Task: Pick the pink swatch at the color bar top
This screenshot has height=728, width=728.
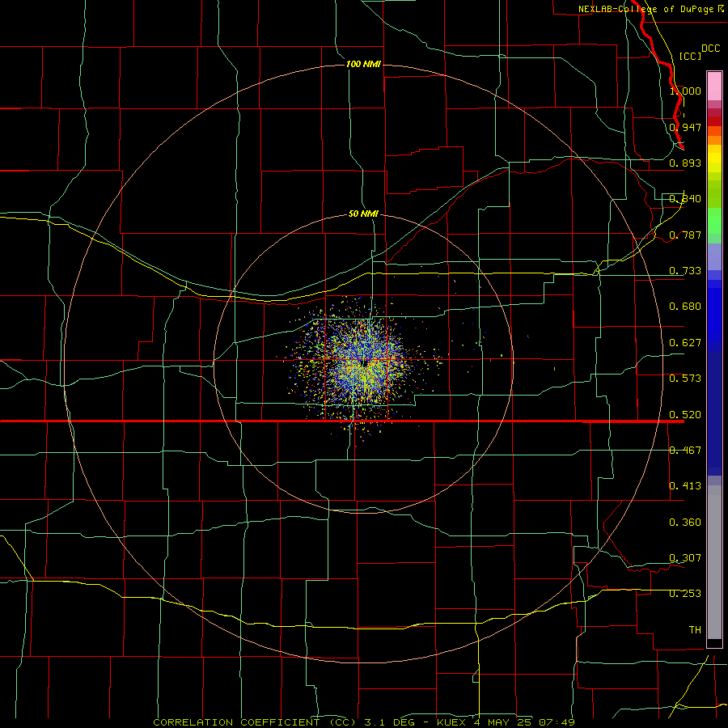Action: point(714,87)
